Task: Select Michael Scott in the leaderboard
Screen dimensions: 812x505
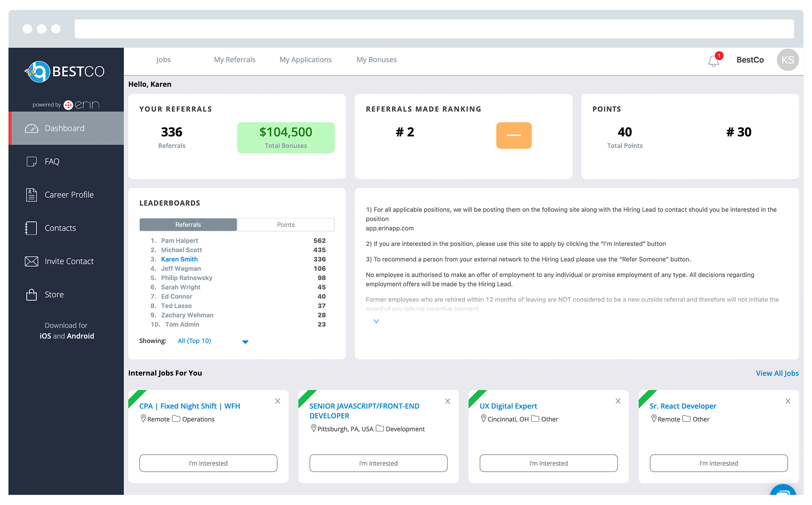Action: [181, 250]
